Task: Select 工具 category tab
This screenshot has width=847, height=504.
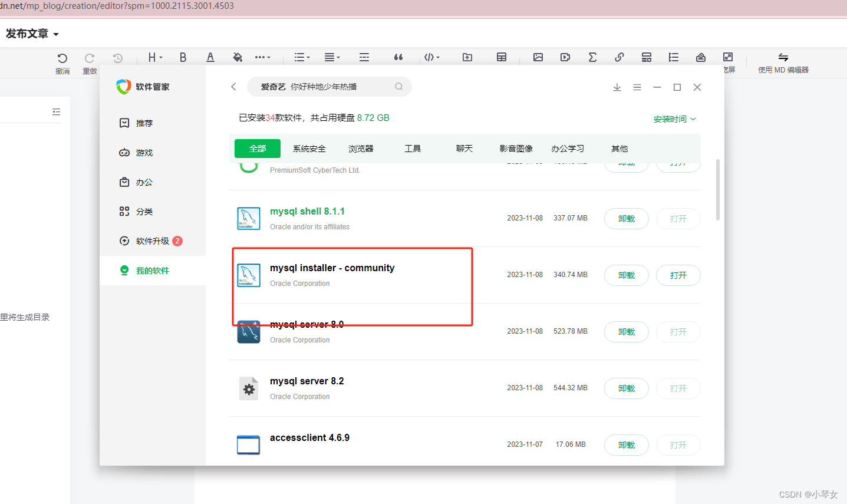Action: coord(413,149)
